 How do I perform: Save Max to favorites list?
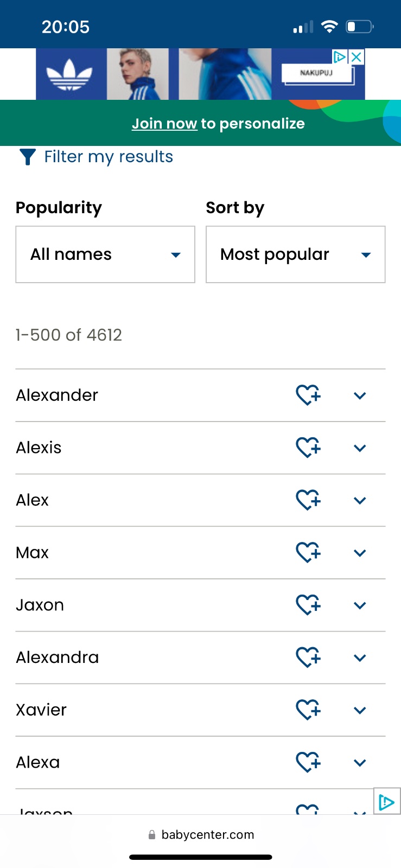pyautogui.click(x=308, y=552)
